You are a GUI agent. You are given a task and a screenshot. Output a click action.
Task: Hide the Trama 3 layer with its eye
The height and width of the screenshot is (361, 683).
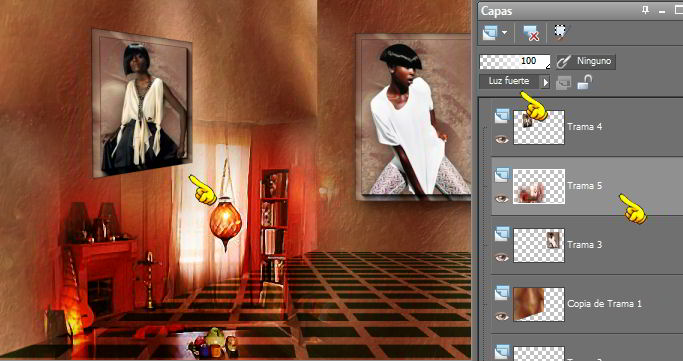[502, 257]
